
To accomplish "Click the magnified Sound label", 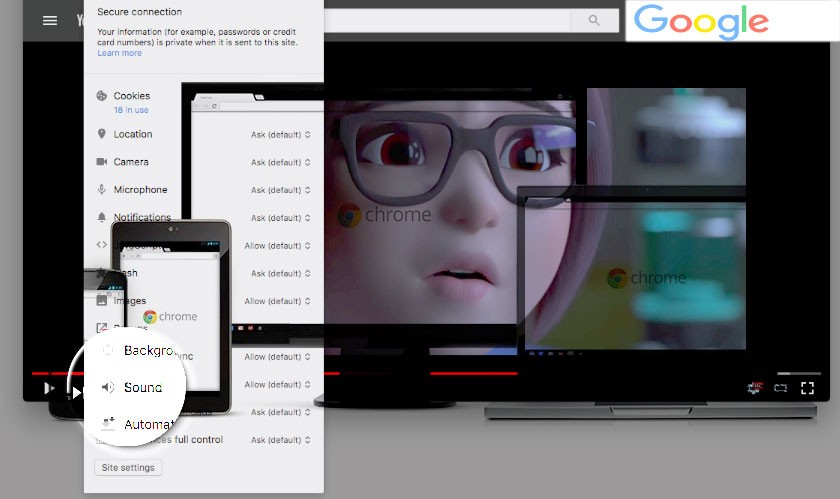I will pyautogui.click(x=143, y=388).
